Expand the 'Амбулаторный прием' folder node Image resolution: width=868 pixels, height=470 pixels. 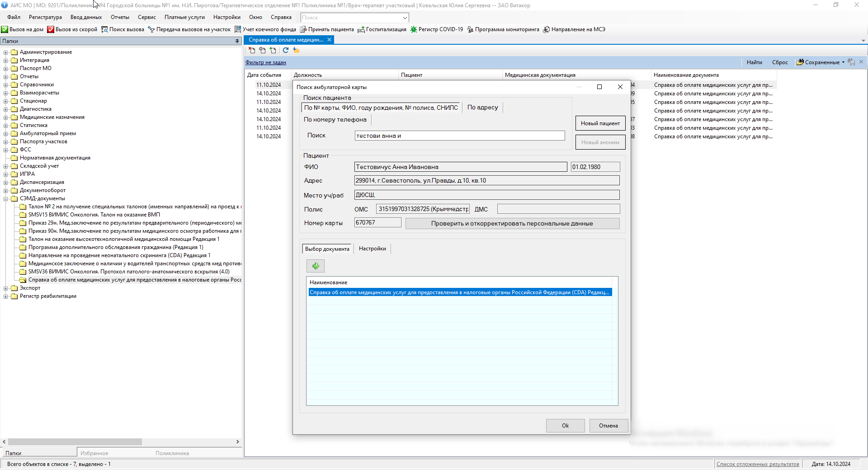pyautogui.click(x=6, y=133)
